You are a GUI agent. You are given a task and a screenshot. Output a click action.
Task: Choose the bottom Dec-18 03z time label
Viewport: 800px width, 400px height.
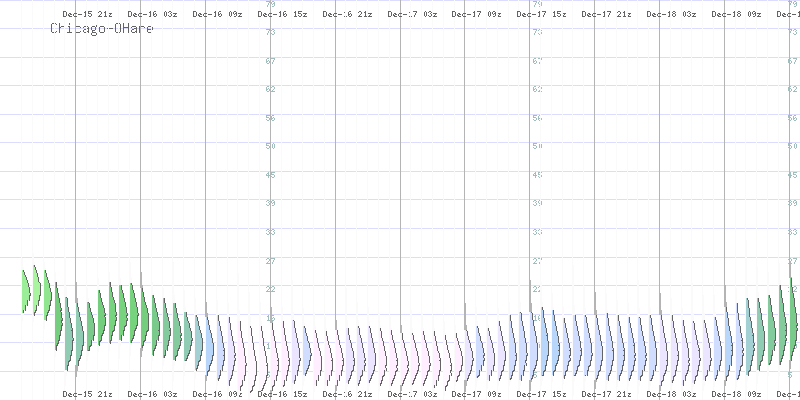pos(671,394)
